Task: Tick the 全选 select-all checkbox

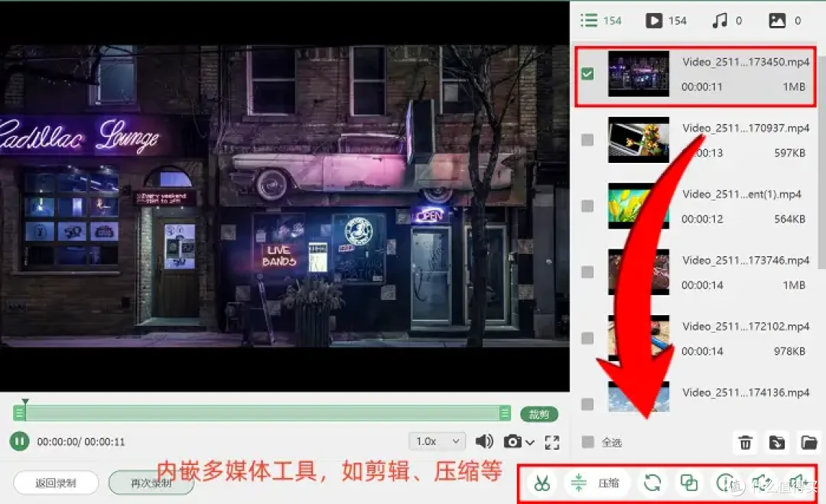Action: [x=588, y=442]
